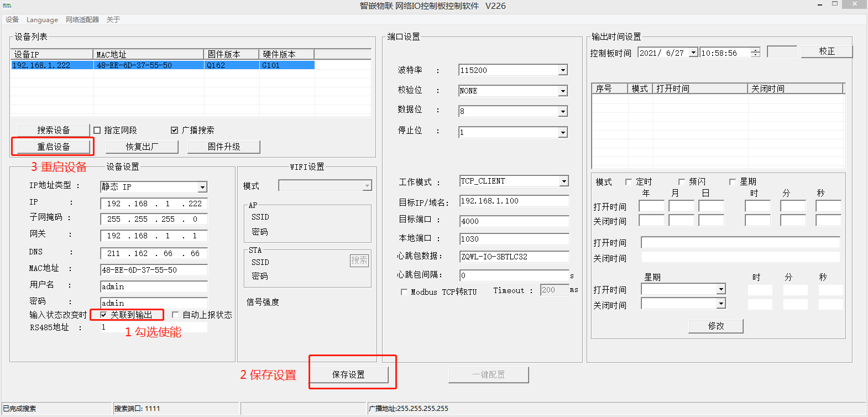Check the 定时 mode checkbox
The height and width of the screenshot is (417, 868).
[629, 182]
